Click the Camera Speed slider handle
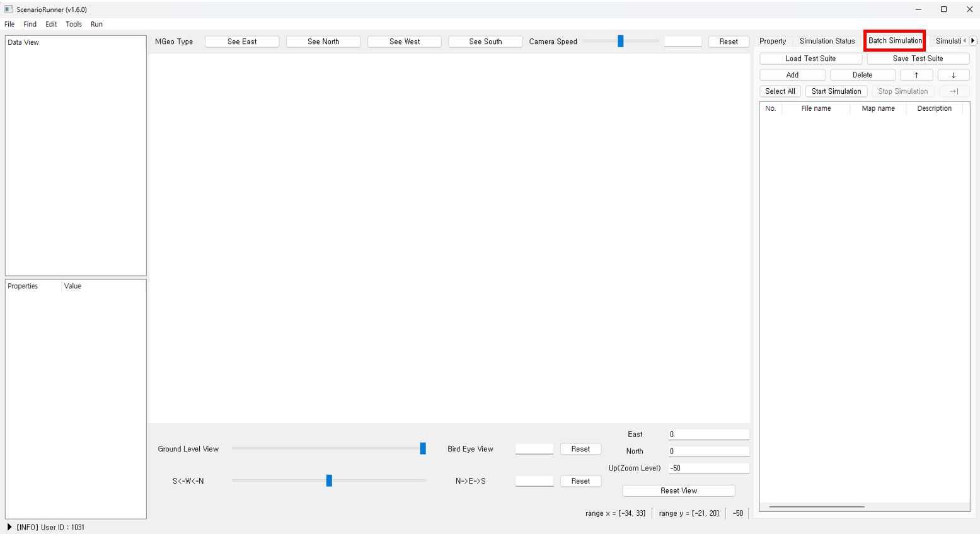 pos(621,42)
